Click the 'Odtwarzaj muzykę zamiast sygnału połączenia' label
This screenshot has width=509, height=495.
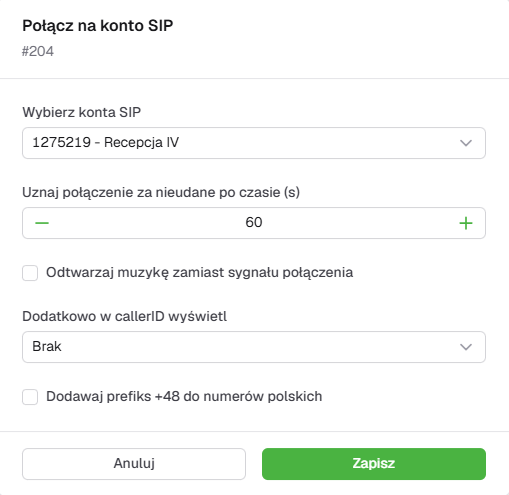[x=199, y=273]
